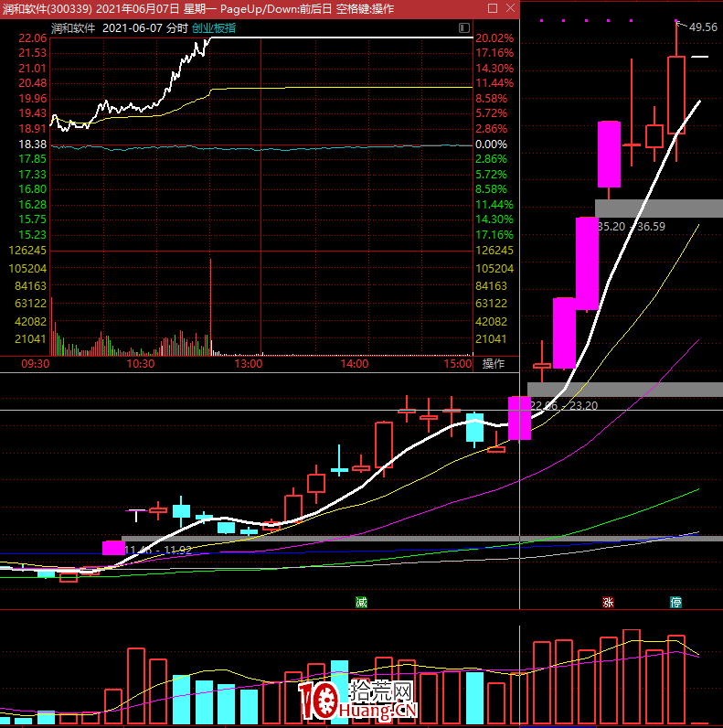Select the 49.56 high price label
The width and height of the screenshot is (723, 728).
pos(703,27)
